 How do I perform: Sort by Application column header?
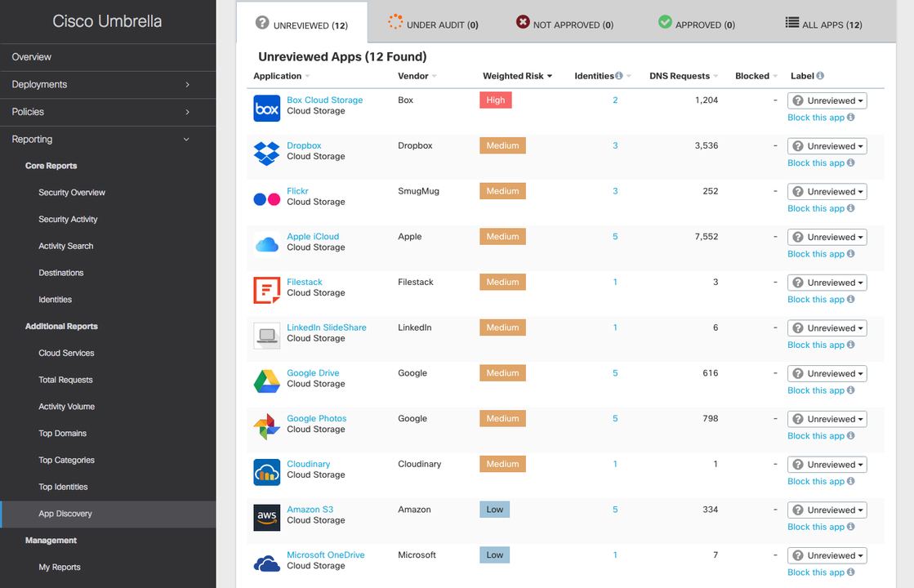282,76
